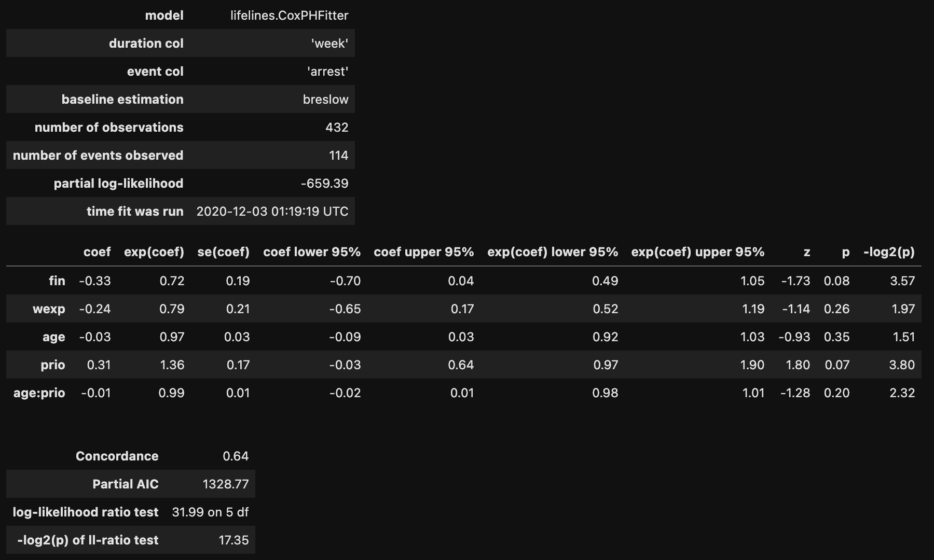Select the partial log-likelihood value -659.39
The width and height of the screenshot is (934, 560).
[326, 183]
